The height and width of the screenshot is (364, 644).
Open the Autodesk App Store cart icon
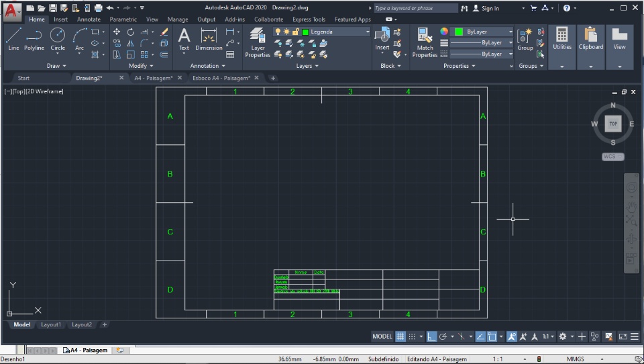[533, 8]
